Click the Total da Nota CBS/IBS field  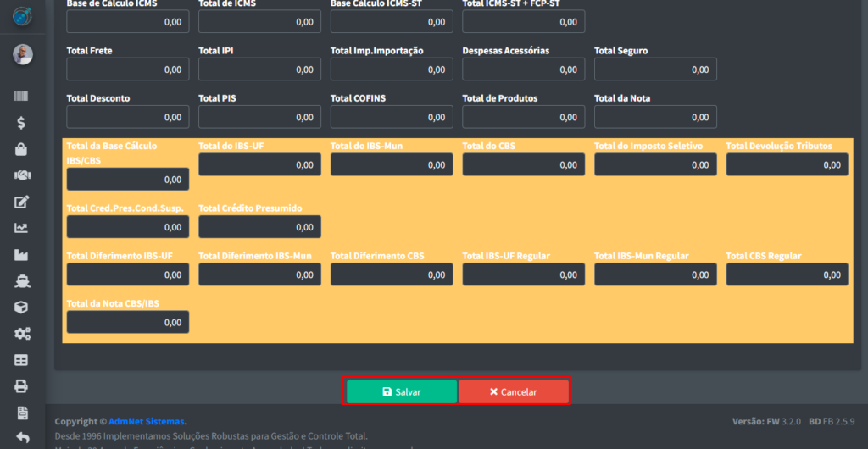click(128, 322)
